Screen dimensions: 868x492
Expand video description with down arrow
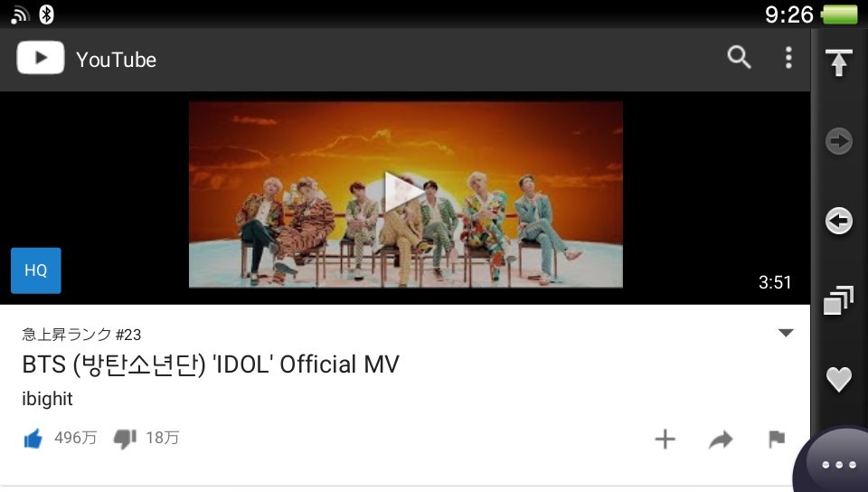[786, 333]
